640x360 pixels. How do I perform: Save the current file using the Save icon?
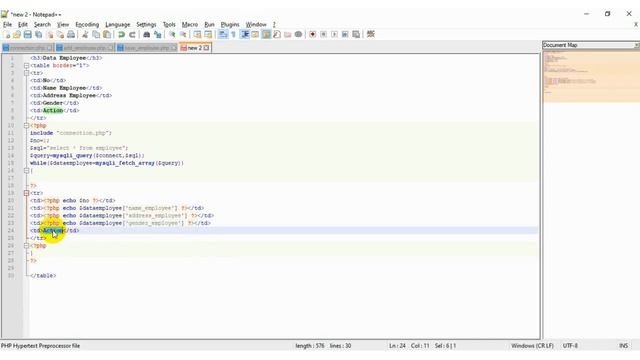click(28, 35)
